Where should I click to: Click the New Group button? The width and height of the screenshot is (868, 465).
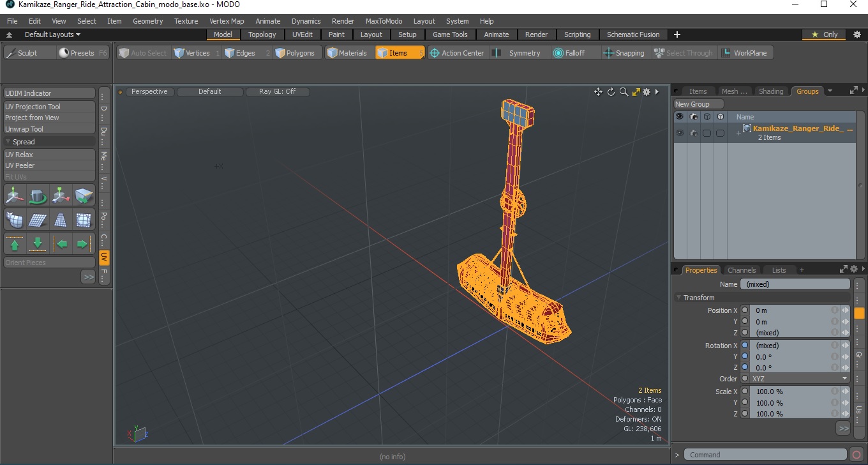(699, 104)
